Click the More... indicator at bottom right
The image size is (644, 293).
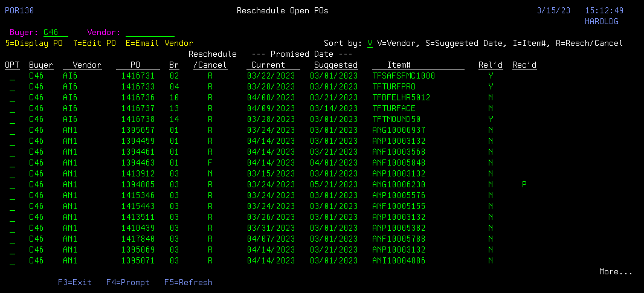tap(616, 272)
